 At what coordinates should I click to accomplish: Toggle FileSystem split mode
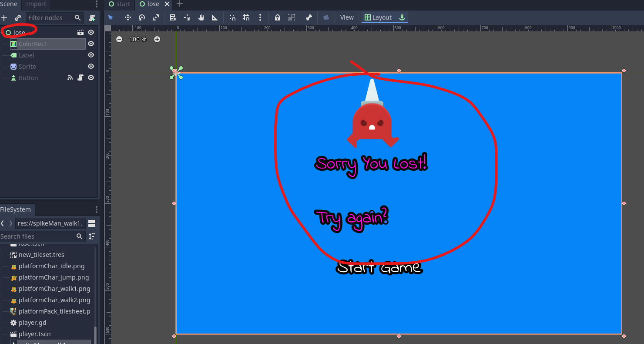click(92, 223)
